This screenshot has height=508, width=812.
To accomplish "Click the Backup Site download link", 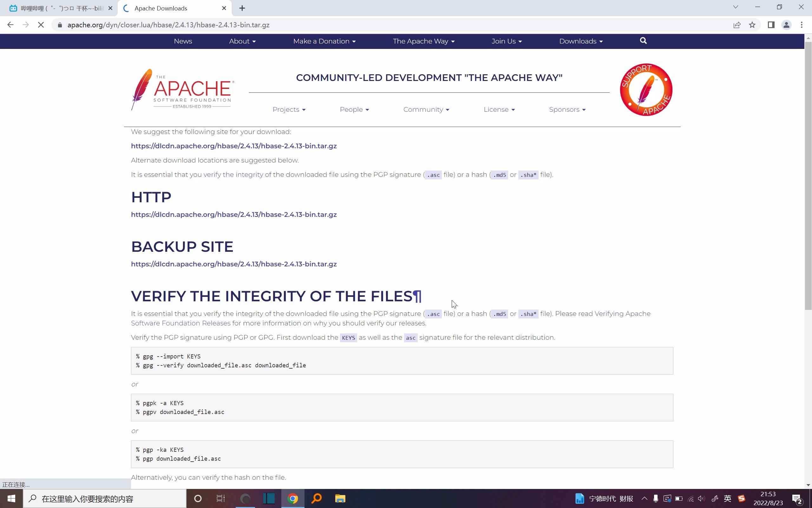I will point(234,264).
